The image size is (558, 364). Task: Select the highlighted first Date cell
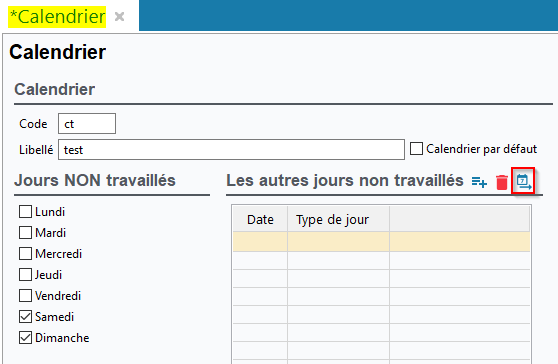[x=260, y=242]
